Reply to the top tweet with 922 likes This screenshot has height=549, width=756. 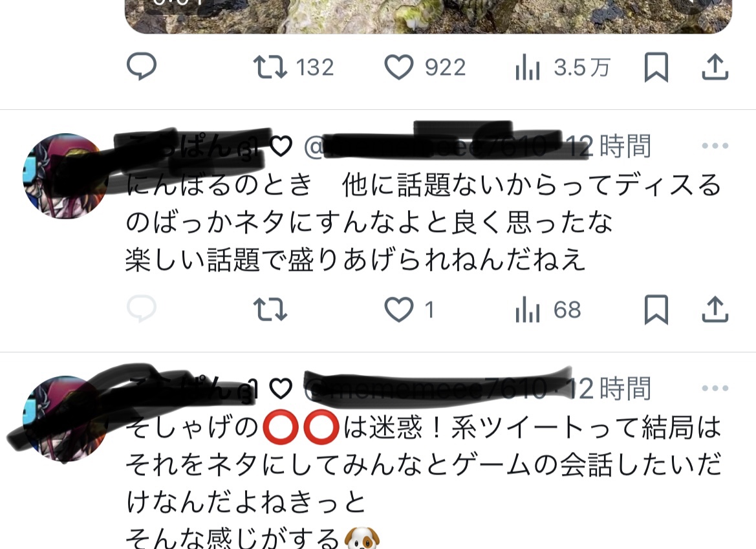[x=141, y=67]
